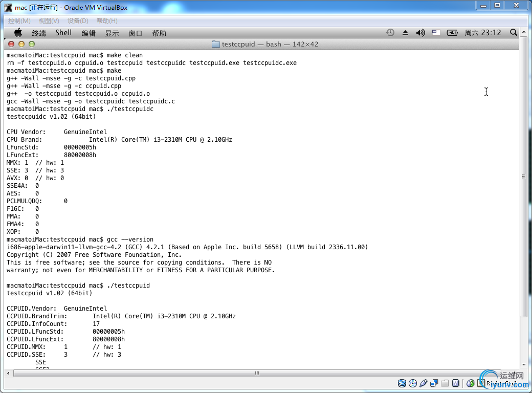
Task: Click the horizontal scrollbar thumb
Action: click(x=257, y=374)
